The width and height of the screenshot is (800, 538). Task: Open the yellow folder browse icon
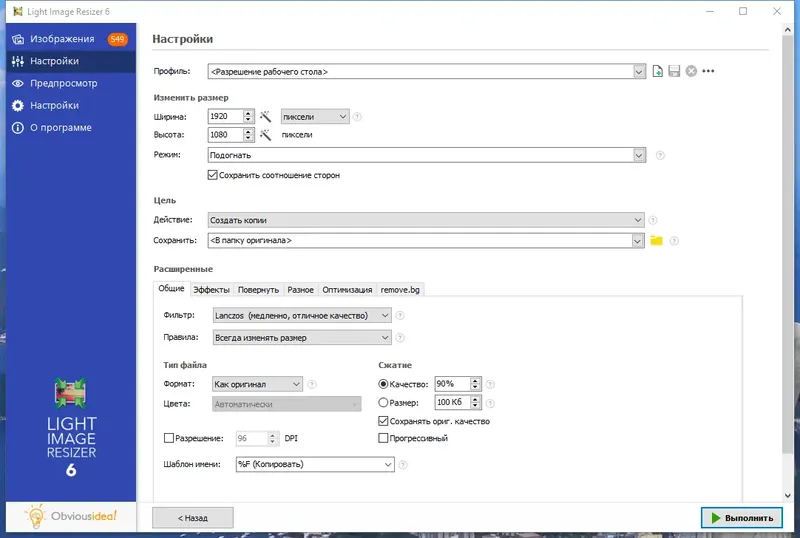(x=656, y=240)
